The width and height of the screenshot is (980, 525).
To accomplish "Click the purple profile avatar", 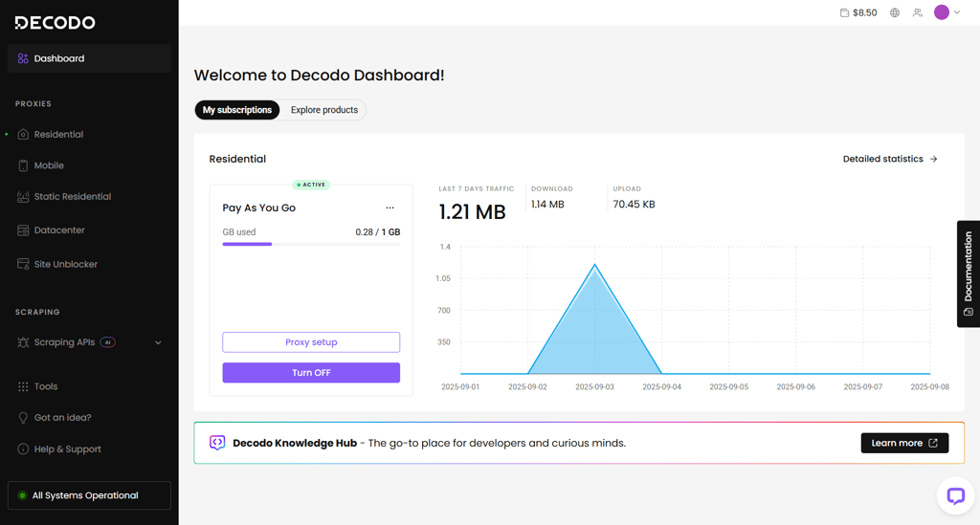I will pyautogui.click(x=942, y=12).
